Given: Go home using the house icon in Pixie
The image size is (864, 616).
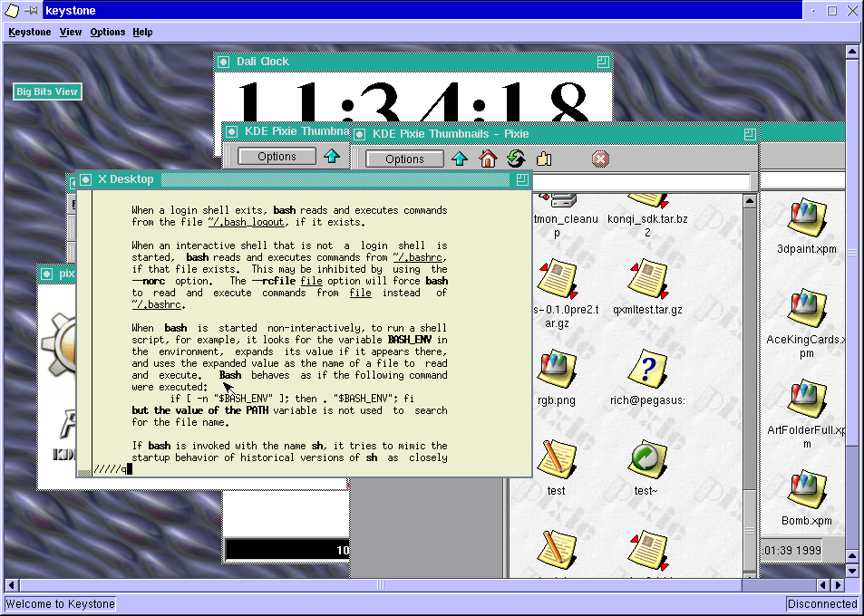Looking at the screenshot, I should coord(488,159).
